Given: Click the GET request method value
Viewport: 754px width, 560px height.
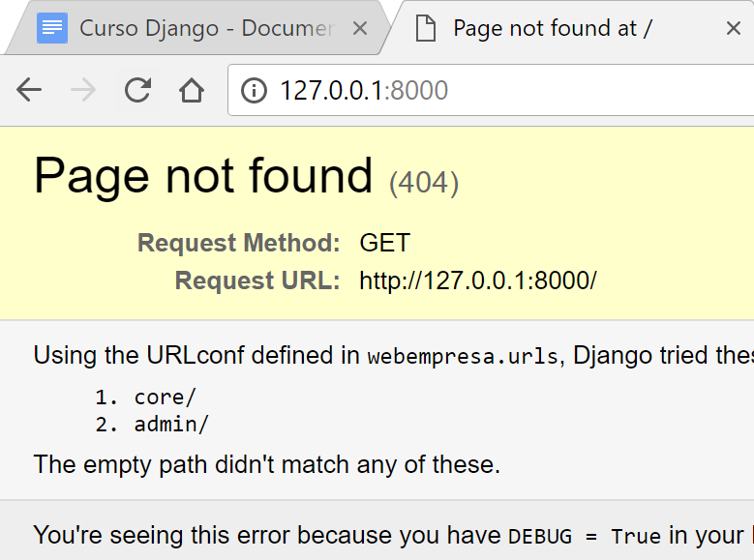Looking at the screenshot, I should point(384,242).
